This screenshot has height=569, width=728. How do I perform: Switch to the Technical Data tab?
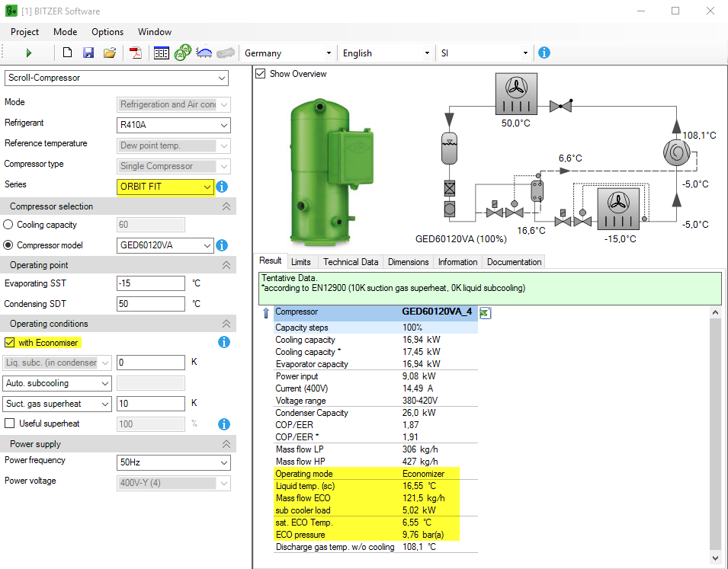[x=351, y=262]
